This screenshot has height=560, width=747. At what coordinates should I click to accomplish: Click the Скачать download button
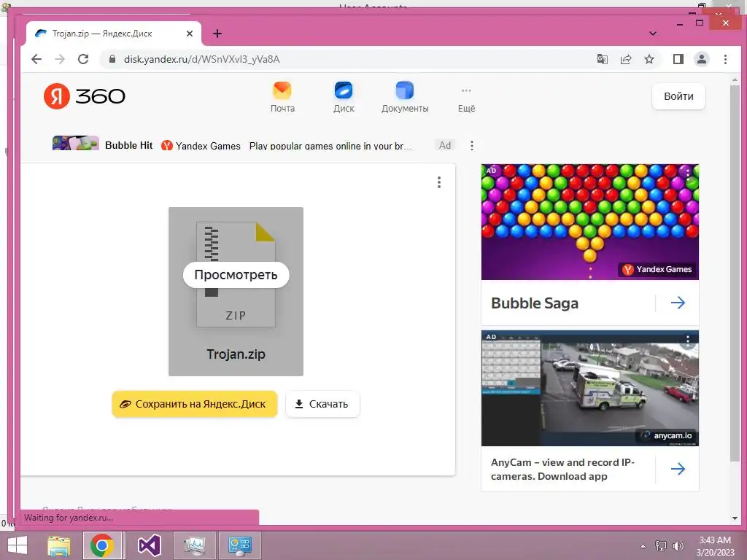(x=322, y=404)
